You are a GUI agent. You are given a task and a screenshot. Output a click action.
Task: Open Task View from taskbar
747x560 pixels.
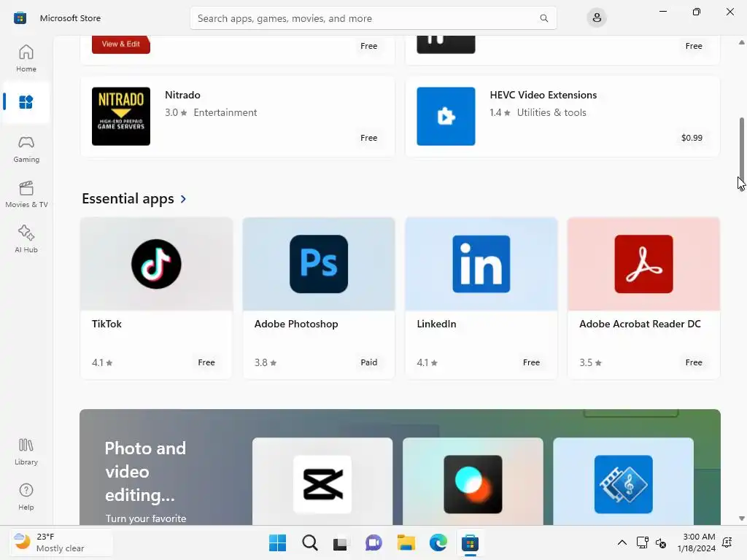[340, 542]
